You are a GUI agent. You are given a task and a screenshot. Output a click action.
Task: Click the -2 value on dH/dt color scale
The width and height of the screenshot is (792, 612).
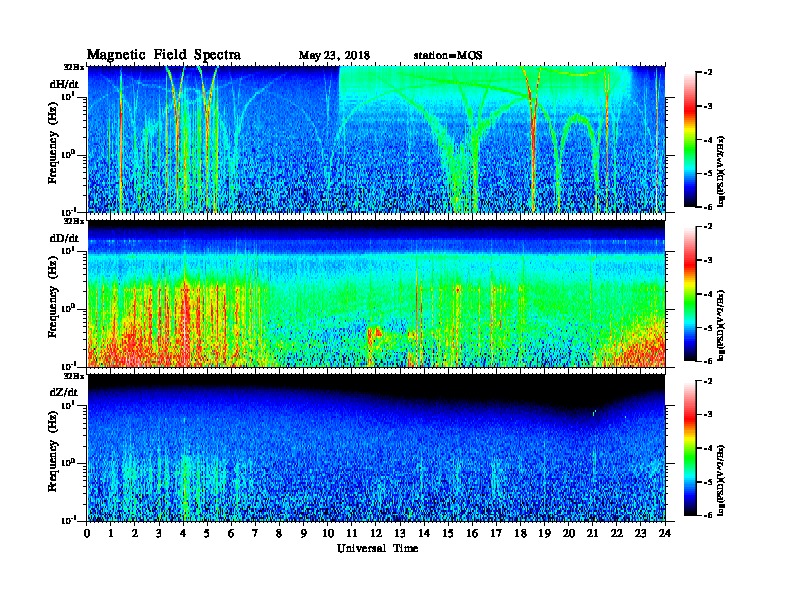[709, 73]
